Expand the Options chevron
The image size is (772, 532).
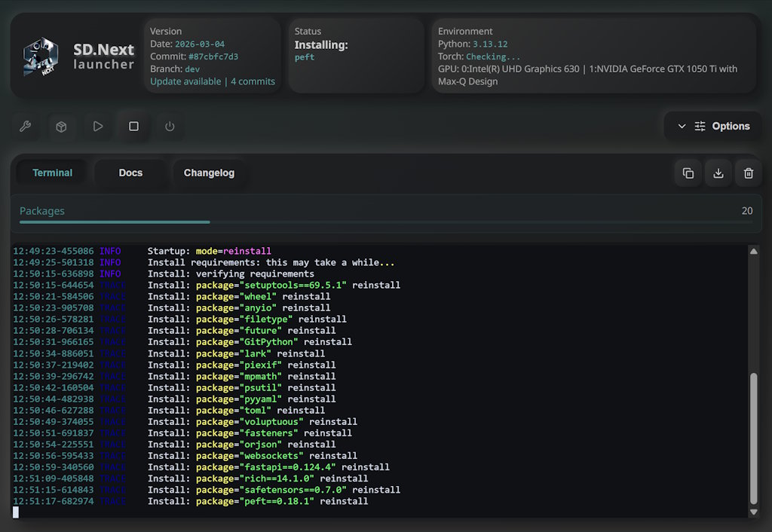pyautogui.click(x=682, y=126)
